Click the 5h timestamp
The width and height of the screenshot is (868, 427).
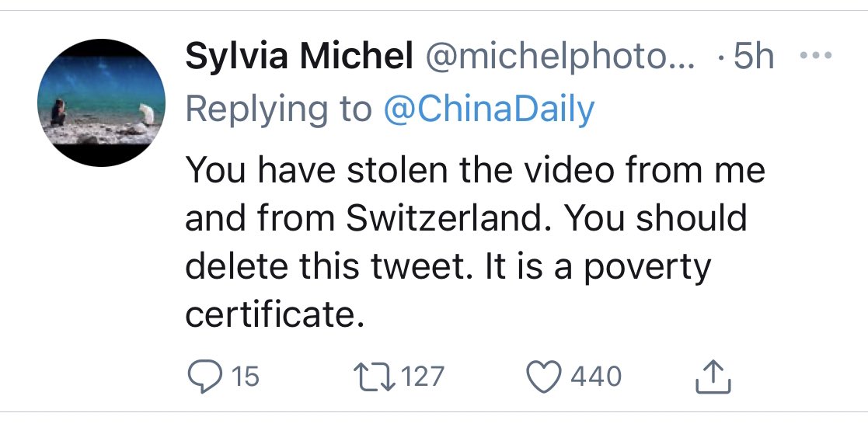754,57
